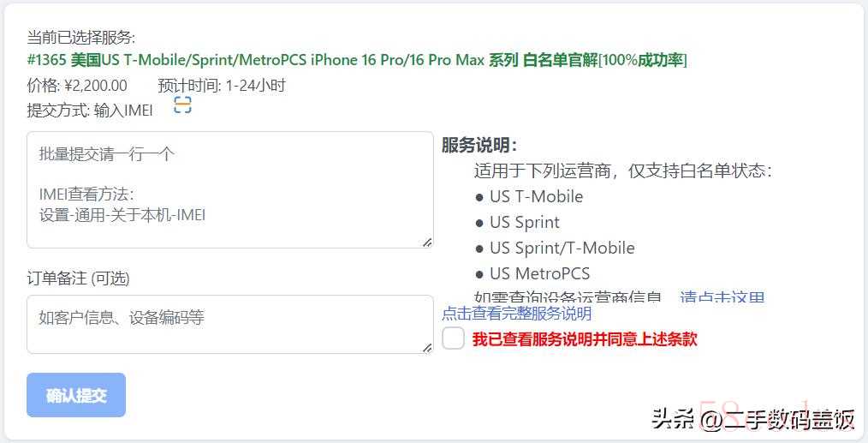Focus the bulk IMEI input box
Image resolution: width=868 pixels, height=443 pixels.
229,189
